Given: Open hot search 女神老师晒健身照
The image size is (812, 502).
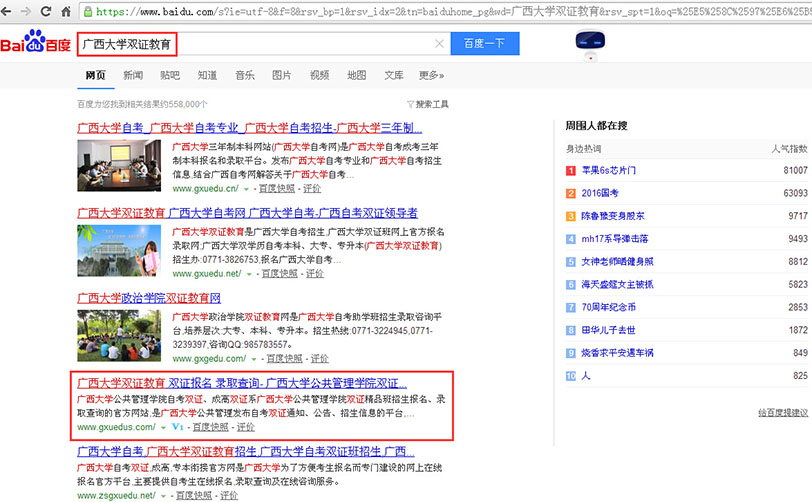Looking at the screenshot, I should point(617,262).
